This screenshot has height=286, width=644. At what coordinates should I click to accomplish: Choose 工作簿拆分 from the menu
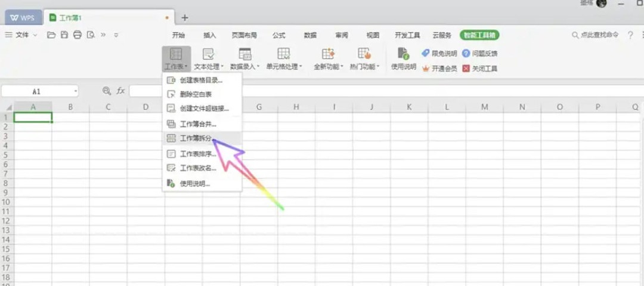tap(202, 139)
